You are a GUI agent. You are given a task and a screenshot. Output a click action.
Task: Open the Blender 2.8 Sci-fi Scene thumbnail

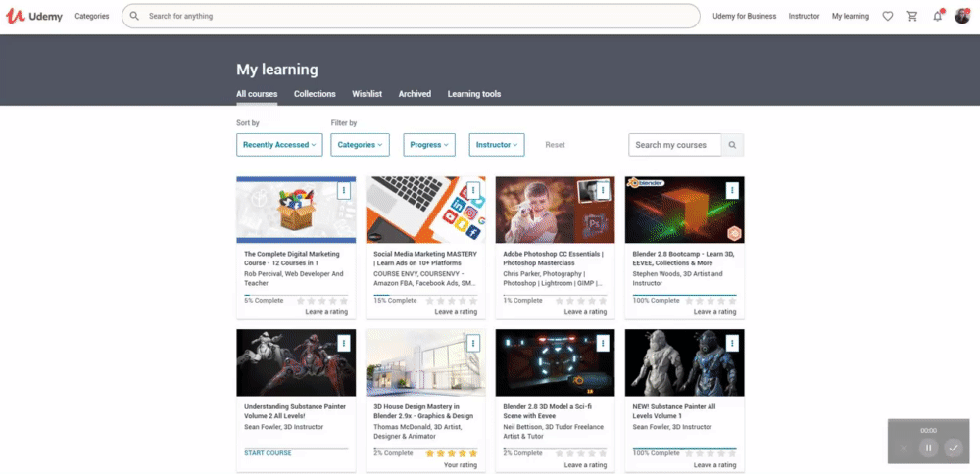[555, 362]
